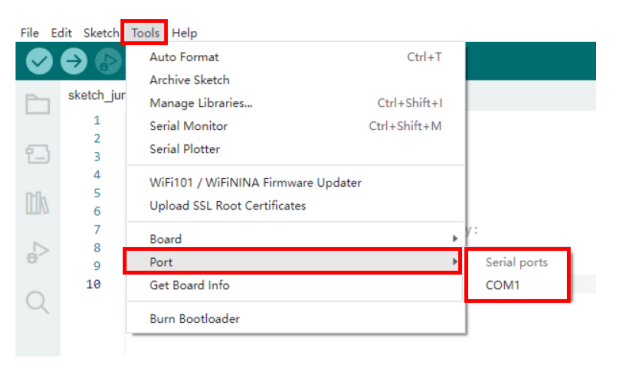Expand the Port submenu arrow
This screenshot has width=627, height=380.
coord(455,262)
